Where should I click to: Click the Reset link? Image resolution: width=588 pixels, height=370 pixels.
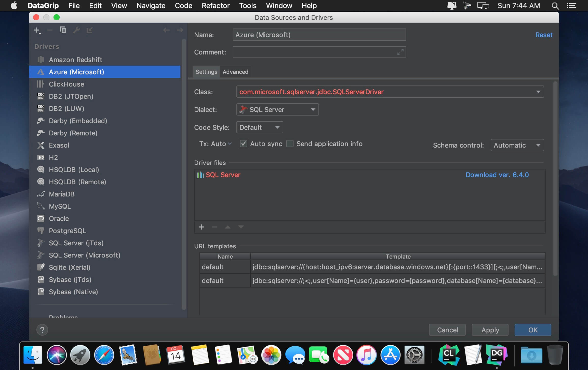click(544, 35)
